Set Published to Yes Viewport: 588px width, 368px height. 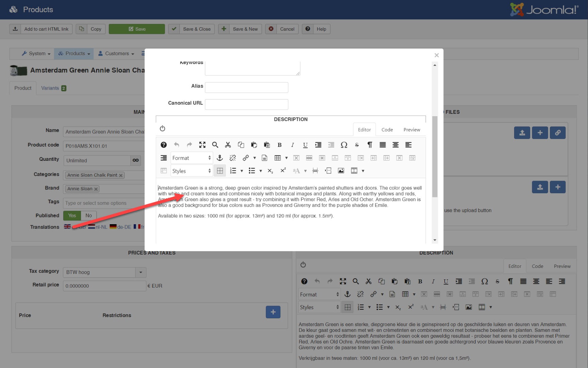72,216
